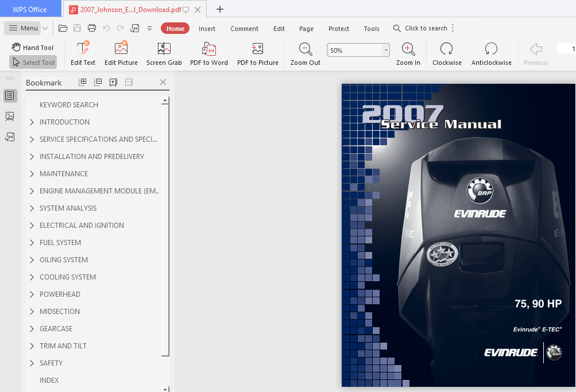
Task: Open the KEYWORD SEARCH bookmark
Action: point(69,105)
